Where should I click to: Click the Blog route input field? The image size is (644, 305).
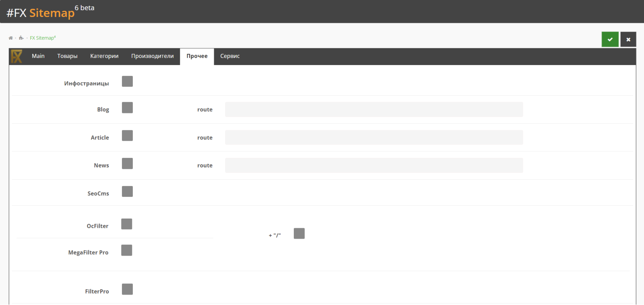374,109
